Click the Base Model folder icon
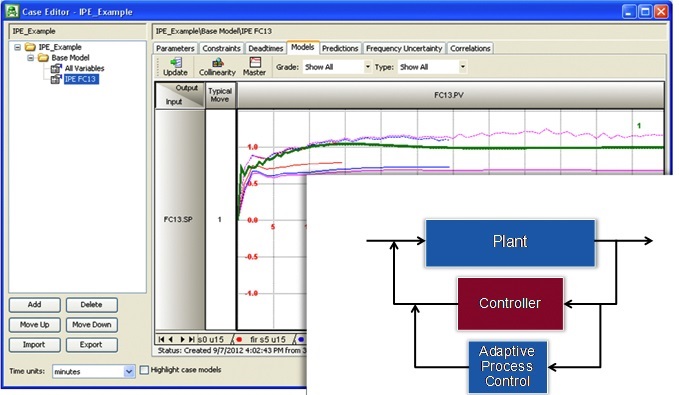 point(43,58)
